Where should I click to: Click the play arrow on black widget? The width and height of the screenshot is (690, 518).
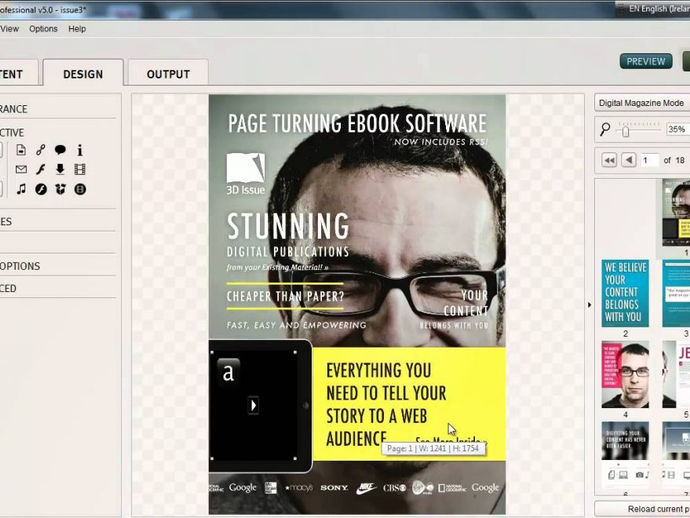[253, 405]
